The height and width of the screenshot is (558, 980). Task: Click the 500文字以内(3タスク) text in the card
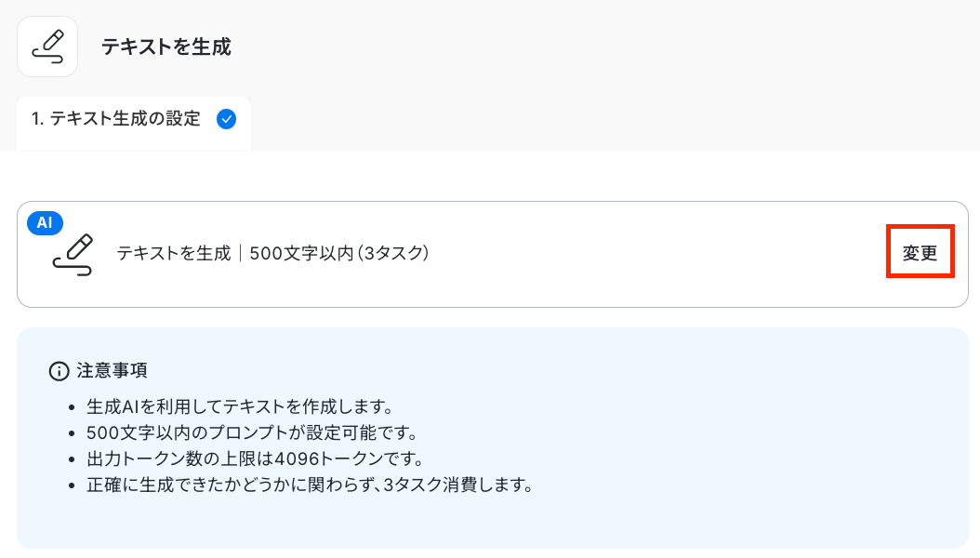pyautogui.click(x=339, y=254)
